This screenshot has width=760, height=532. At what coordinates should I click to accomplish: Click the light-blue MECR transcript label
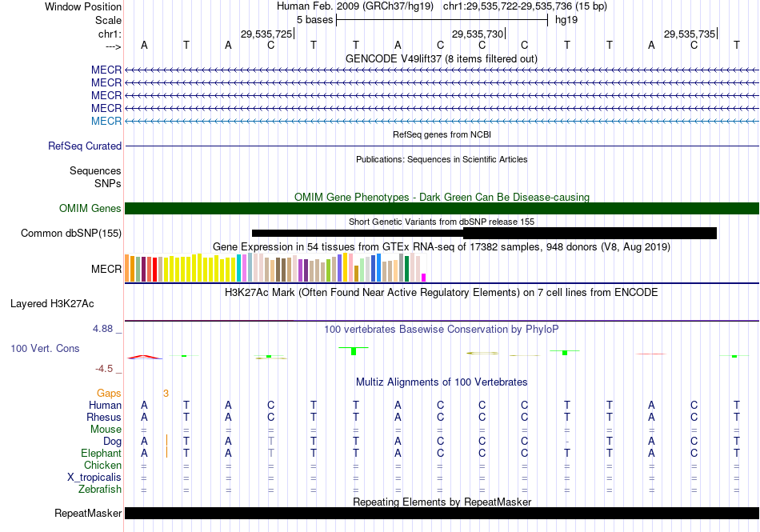click(x=106, y=121)
